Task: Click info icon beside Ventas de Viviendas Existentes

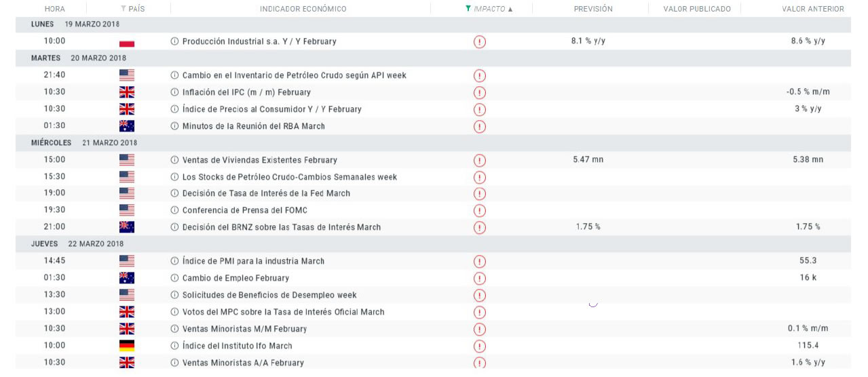Action: pos(174,160)
